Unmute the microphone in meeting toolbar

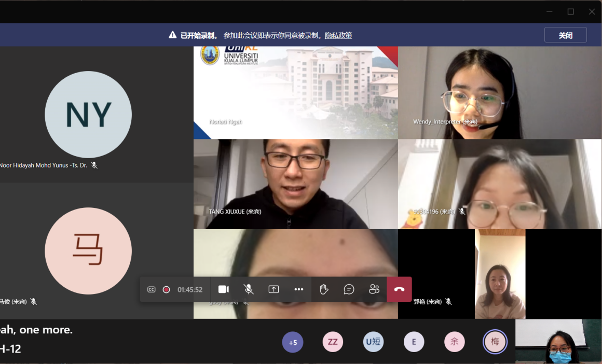pyautogui.click(x=249, y=289)
